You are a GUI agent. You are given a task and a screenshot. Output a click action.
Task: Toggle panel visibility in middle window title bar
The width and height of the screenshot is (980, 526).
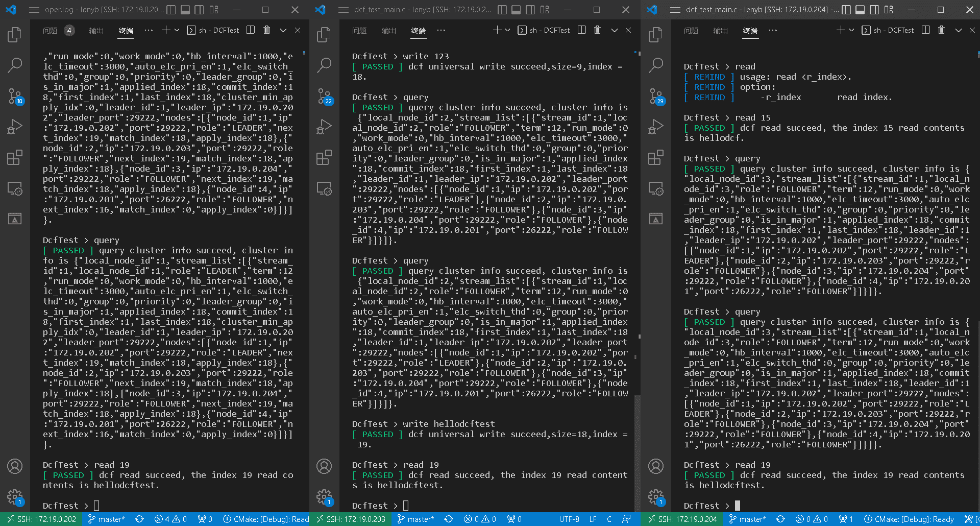pyautogui.click(x=517, y=10)
